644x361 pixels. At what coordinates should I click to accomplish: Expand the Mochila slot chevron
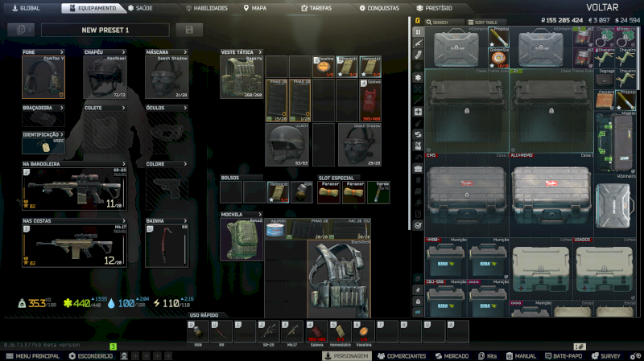pyautogui.click(x=260, y=214)
